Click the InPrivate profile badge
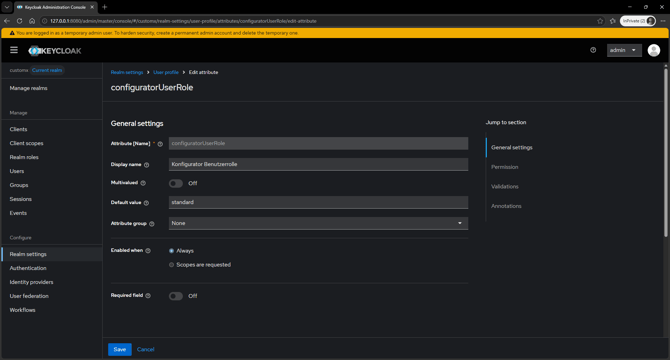The height and width of the screenshot is (360, 670). point(638,21)
